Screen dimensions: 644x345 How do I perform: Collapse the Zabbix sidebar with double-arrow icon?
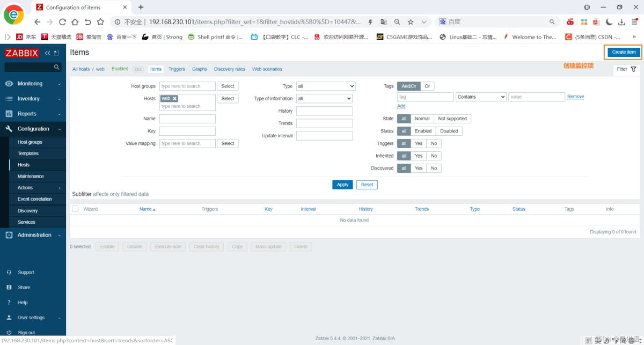point(47,53)
